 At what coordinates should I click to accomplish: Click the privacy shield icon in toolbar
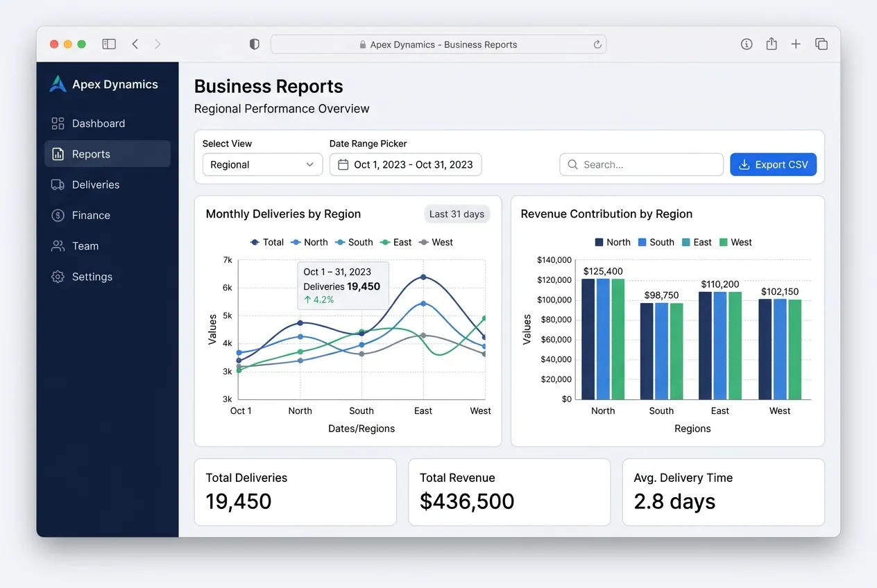(x=254, y=44)
